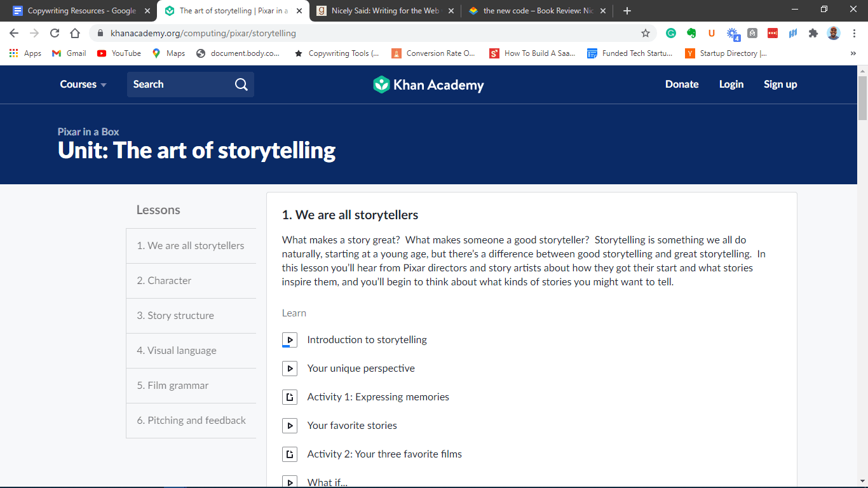Open the Chrome three-dot menu
868x488 pixels.
(x=854, y=33)
